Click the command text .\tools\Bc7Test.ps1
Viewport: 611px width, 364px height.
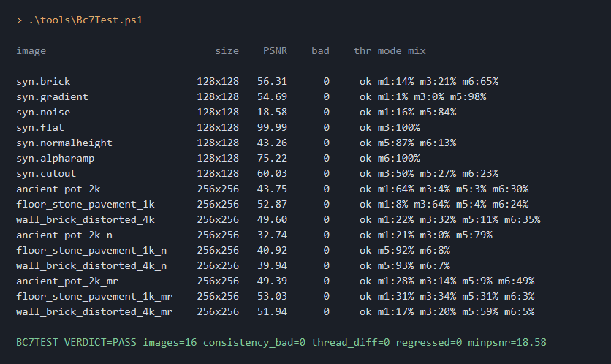(86, 20)
